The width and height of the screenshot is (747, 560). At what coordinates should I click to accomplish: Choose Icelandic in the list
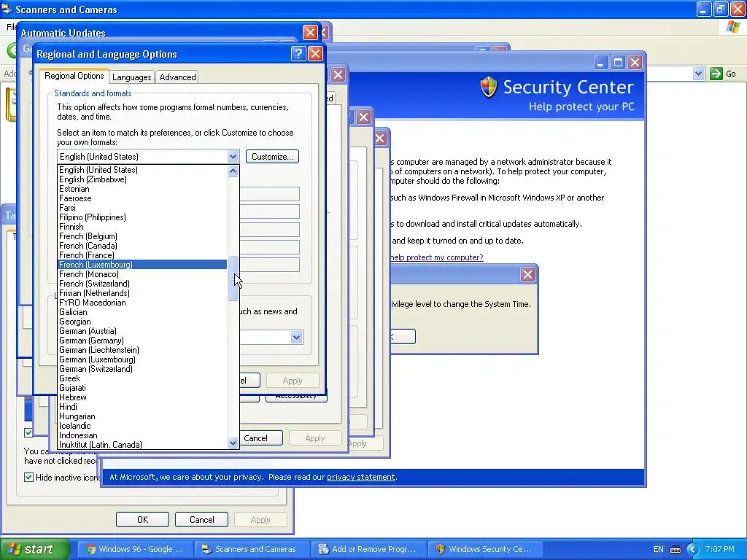142,426
